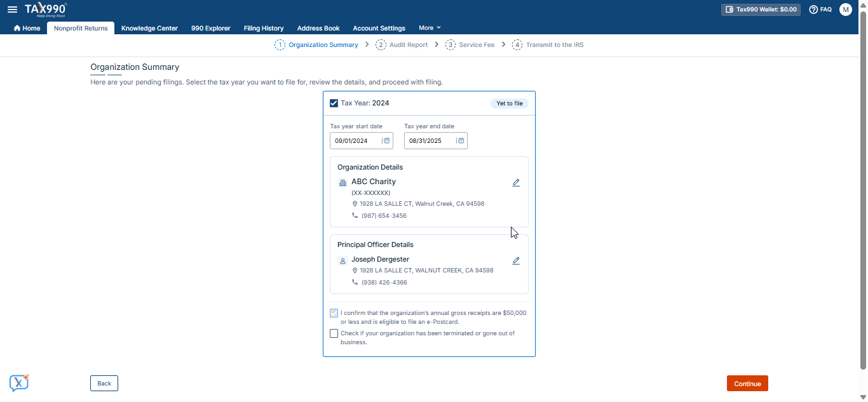The width and height of the screenshot is (868, 402).
Task: Click the Continue button
Action: click(747, 383)
